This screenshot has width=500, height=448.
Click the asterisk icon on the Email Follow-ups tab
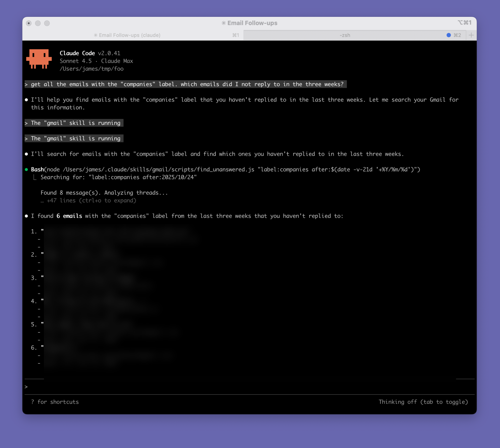[x=95, y=35]
